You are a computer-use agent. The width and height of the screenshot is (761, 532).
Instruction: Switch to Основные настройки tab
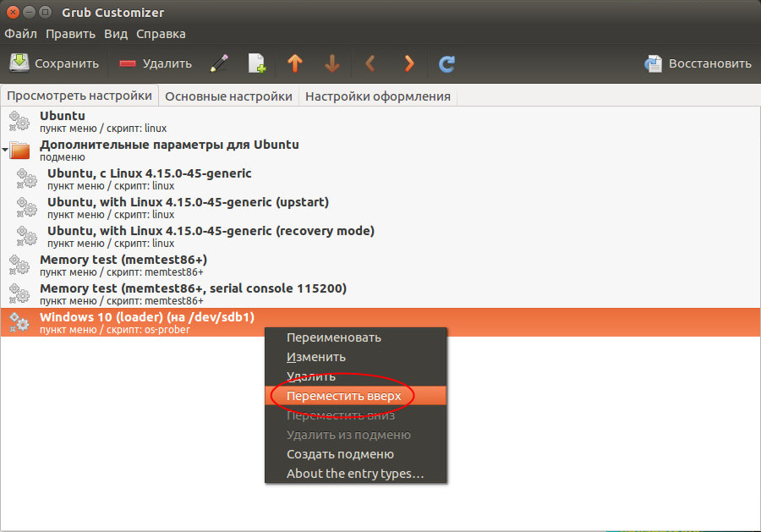pyautogui.click(x=228, y=96)
